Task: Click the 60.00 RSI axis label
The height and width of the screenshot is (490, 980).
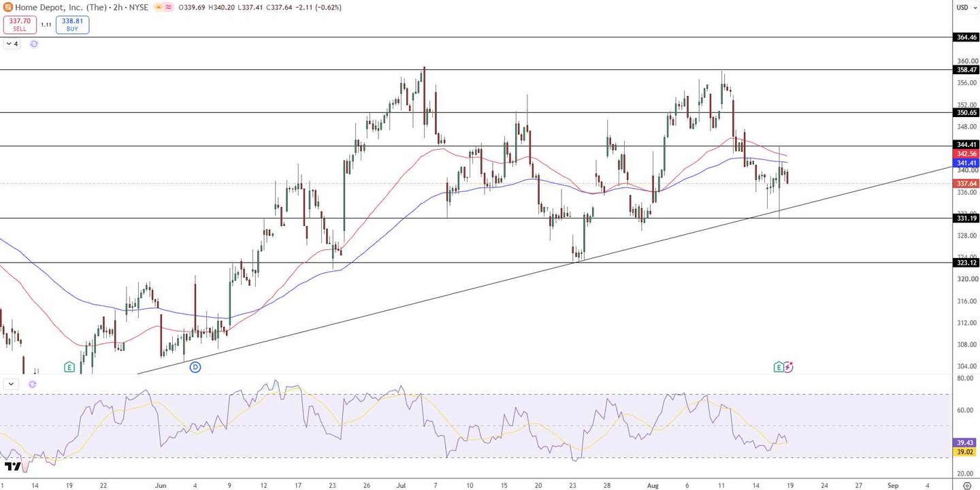Action: (965, 410)
